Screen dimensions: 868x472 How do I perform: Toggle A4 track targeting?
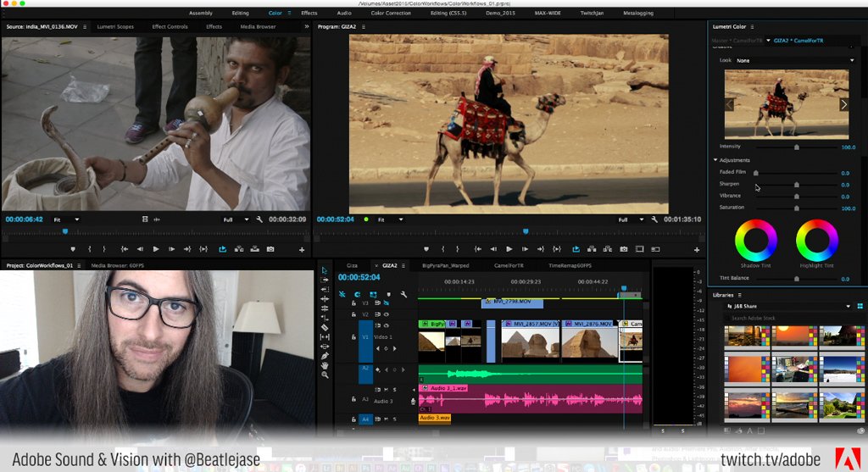(x=365, y=419)
